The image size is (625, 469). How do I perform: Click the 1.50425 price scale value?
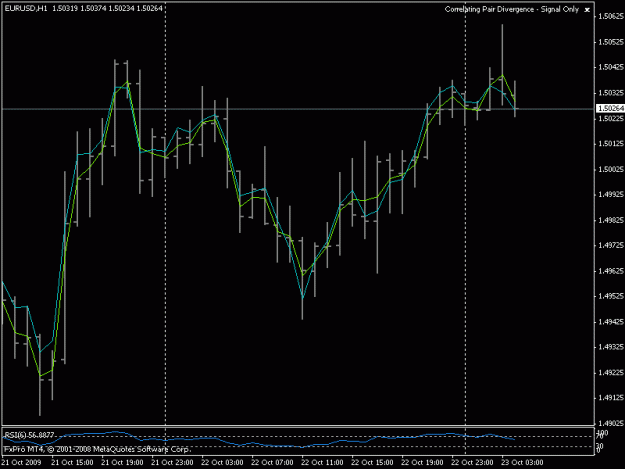coord(611,67)
